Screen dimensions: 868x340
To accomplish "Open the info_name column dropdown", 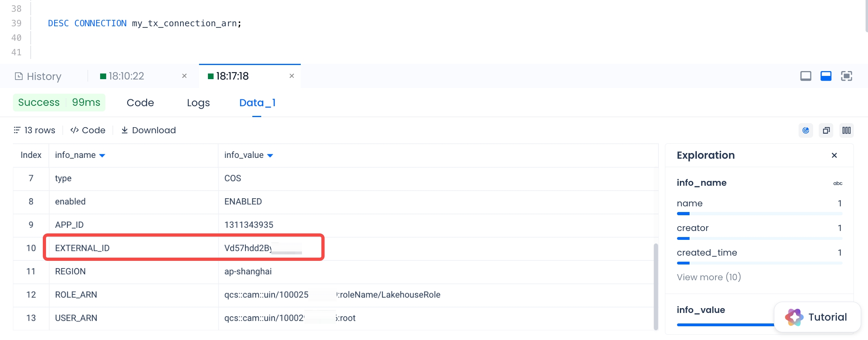I will coord(102,155).
